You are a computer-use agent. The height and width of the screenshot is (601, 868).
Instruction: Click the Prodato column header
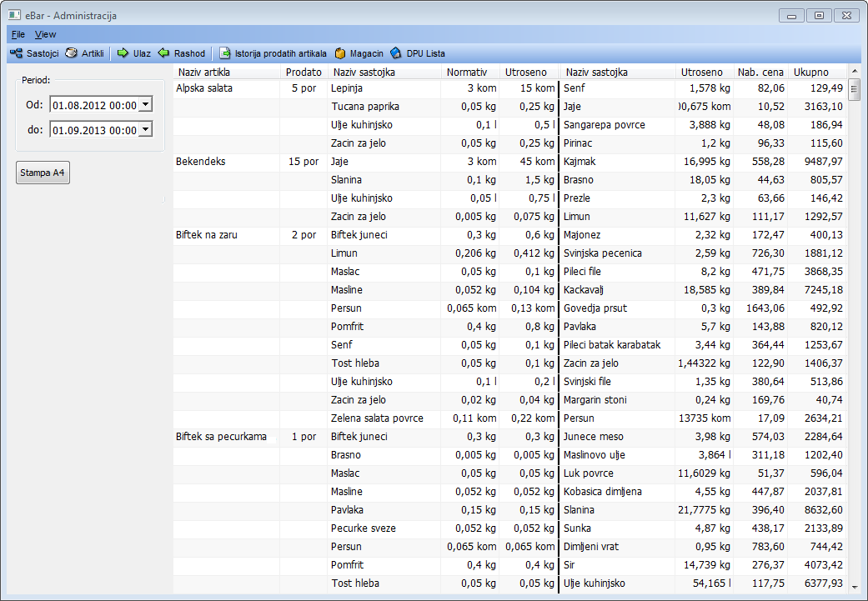click(x=304, y=73)
